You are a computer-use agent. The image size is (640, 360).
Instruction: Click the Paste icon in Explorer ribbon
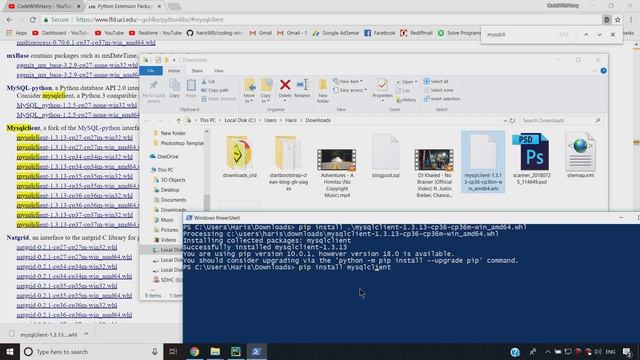pos(191,88)
